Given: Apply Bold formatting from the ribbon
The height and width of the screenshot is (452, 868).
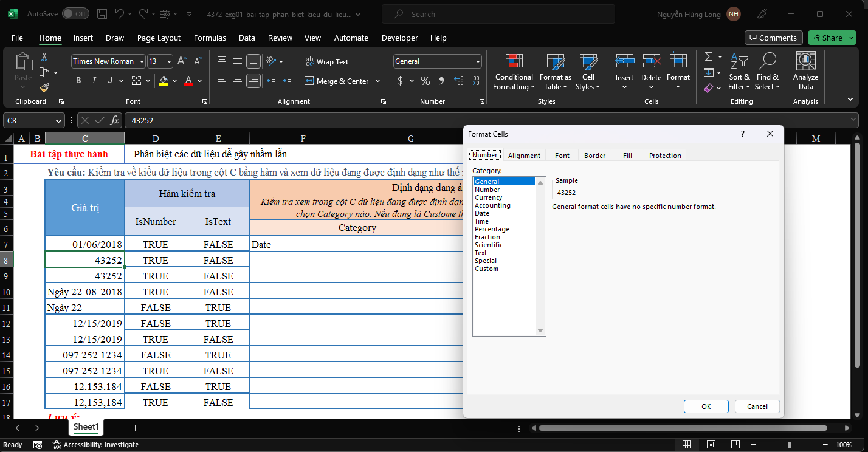Looking at the screenshot, I should (x=78, y=81).
